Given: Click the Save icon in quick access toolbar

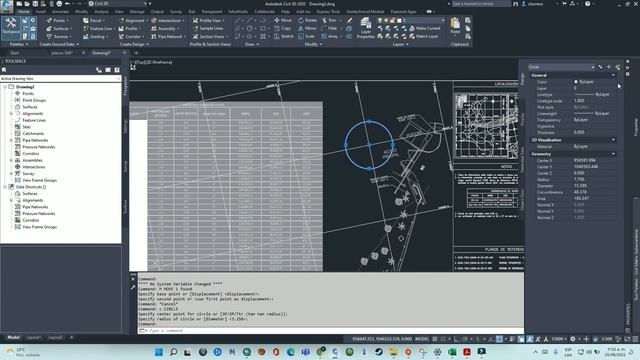Looking at the screenshot, I should pos(36,4).
